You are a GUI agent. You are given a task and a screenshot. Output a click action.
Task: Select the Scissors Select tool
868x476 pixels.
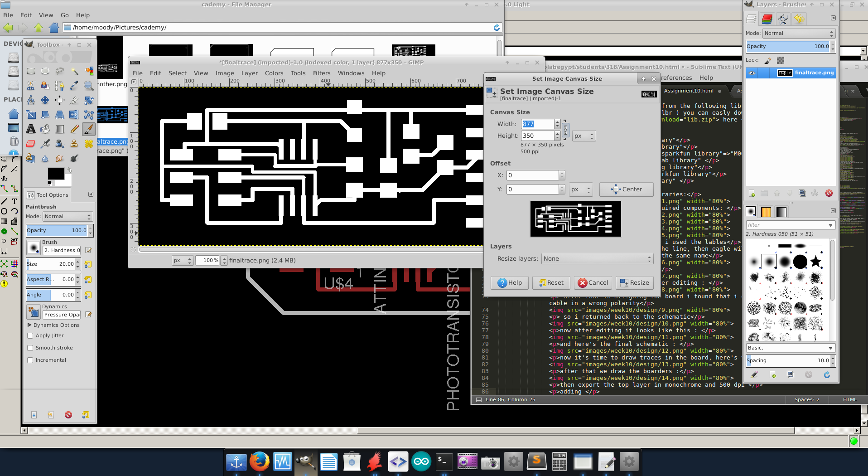(x=31, y=86)
